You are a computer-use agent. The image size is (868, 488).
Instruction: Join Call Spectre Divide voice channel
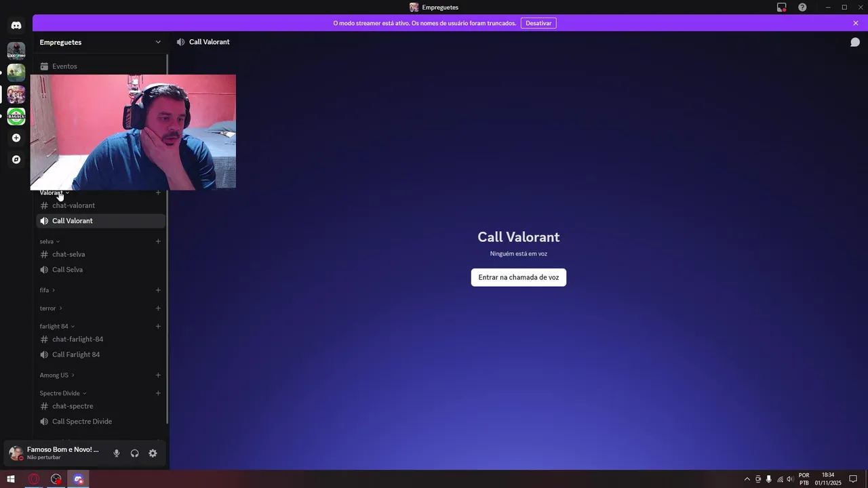tap(100, 422)
